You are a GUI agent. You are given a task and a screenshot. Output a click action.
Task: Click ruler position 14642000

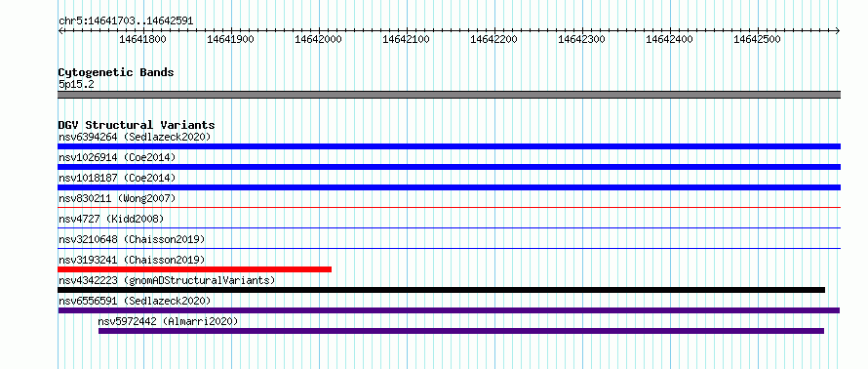pyautogui.click(x=319, y=39)
